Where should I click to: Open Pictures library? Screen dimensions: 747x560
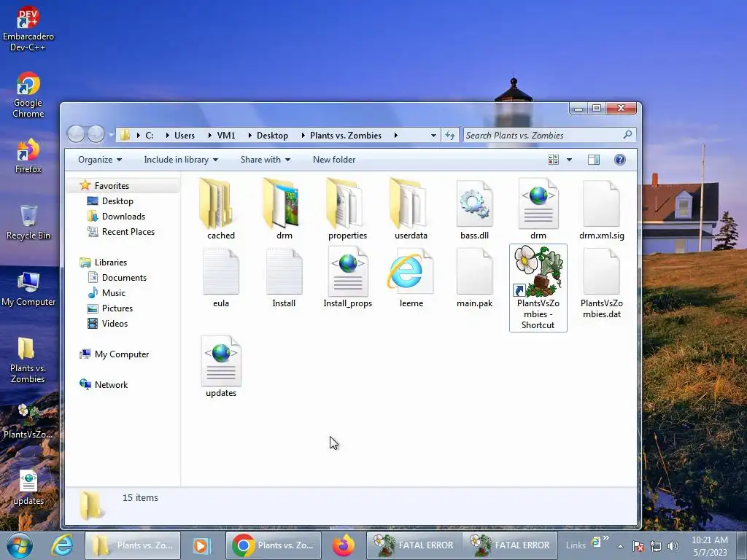pyautogui.click(x=117, y=308)
